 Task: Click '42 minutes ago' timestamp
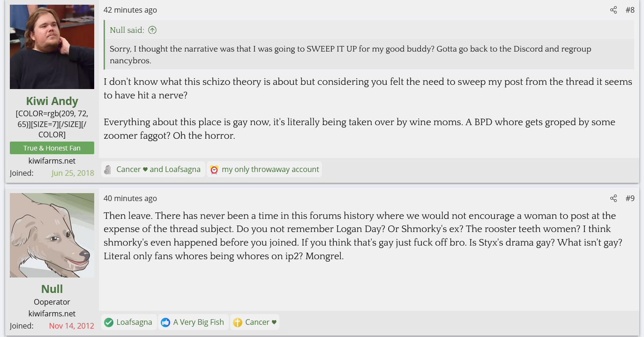(130, 10)
